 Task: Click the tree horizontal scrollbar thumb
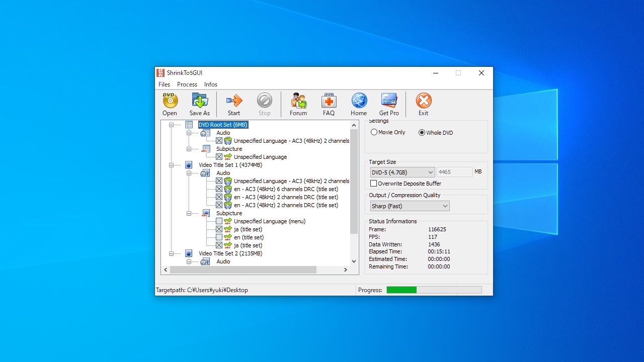click(x=243, y=270)
